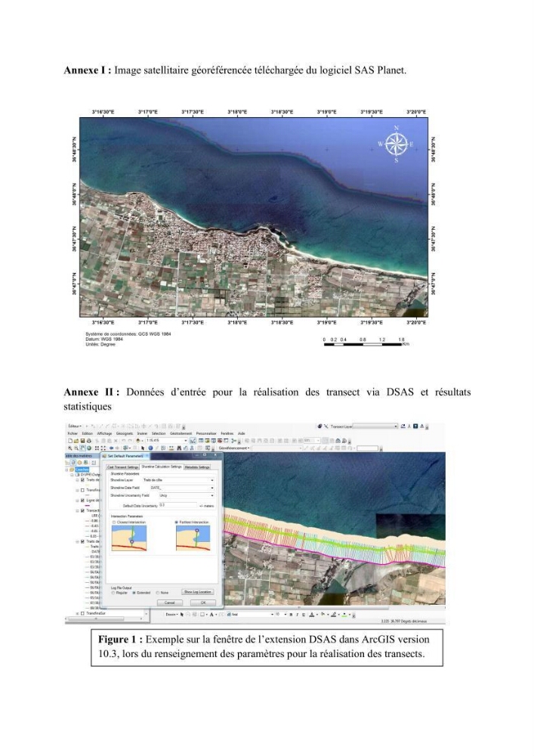Click the Cancel button in dialog
Image resolution: width=534 pixels, height=756 pixels.
[x=170, y=603]
